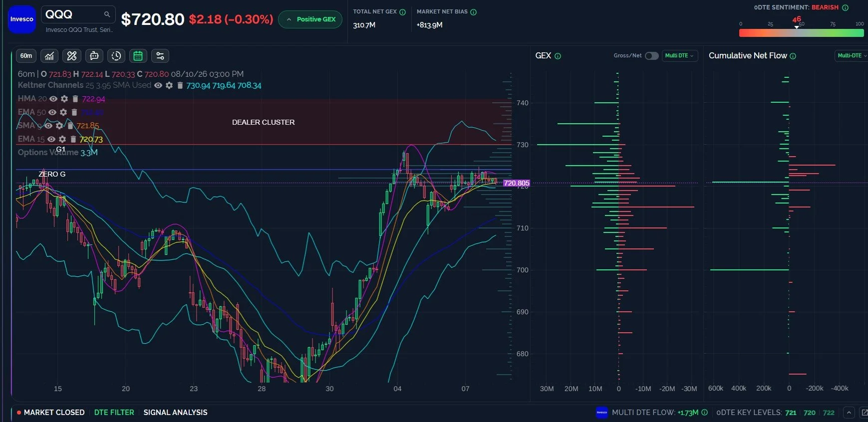This screenshot has height=422, width=868.
Task: Click the 310.7M Total Net GEX value
Action: [x=364, y=25]
